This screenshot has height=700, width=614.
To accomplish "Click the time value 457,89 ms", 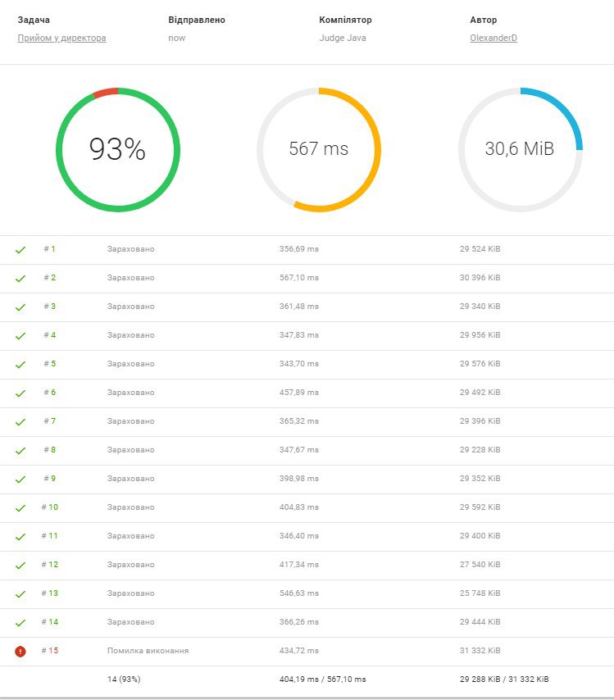I will coord(299,393).
